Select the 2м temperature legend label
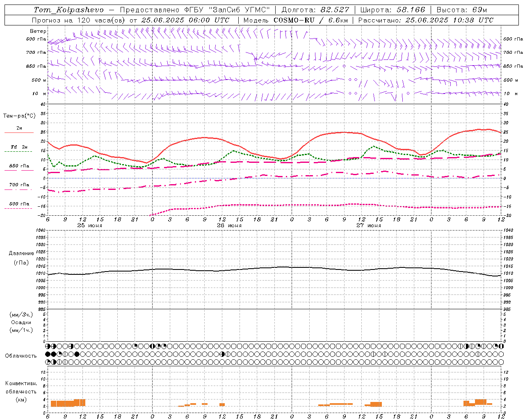525x420 pixels. (x=19, y=128)
